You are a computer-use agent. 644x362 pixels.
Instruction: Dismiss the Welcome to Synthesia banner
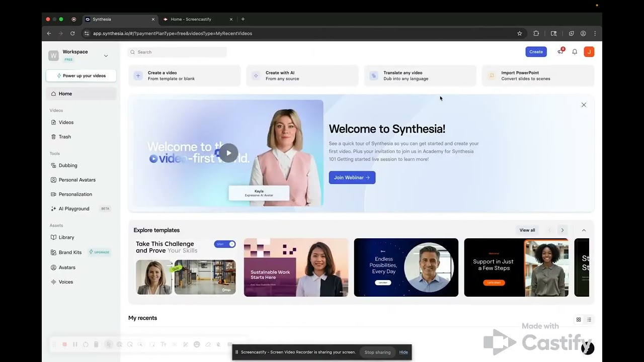(x=584, y=105)
